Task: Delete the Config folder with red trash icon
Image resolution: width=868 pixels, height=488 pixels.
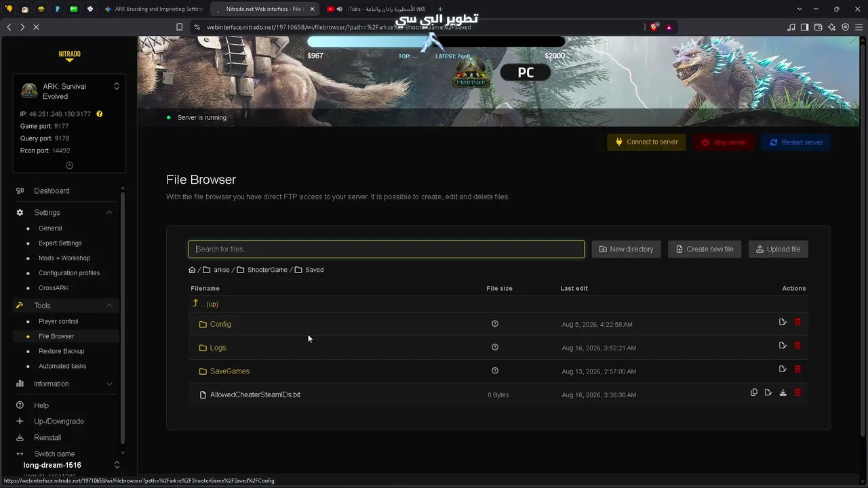Action: coord(797,322)
